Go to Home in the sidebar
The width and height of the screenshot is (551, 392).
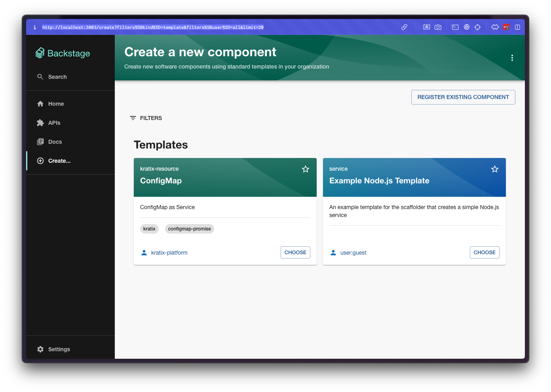[x=70, y=104]
